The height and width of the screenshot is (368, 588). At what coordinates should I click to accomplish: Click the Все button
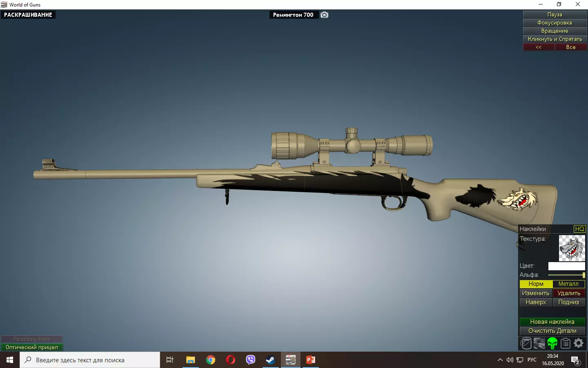[571, 47]
